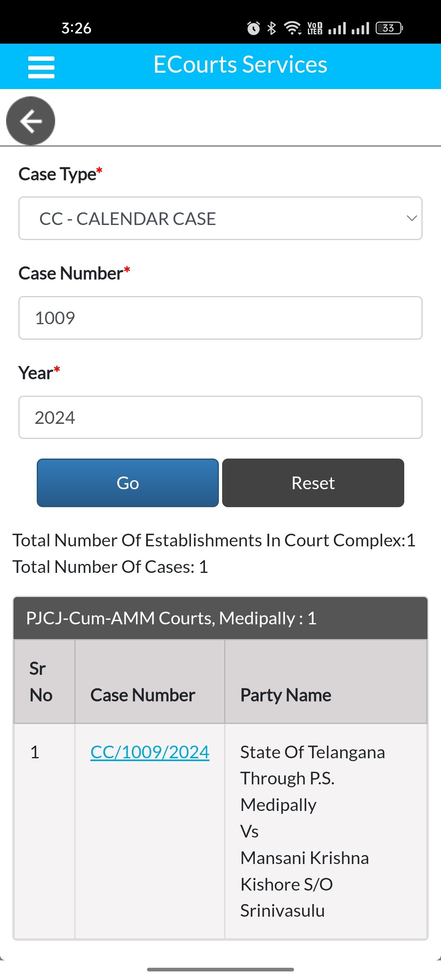
Task: Open case link CC/1009/2024
Action: [150, 752]
